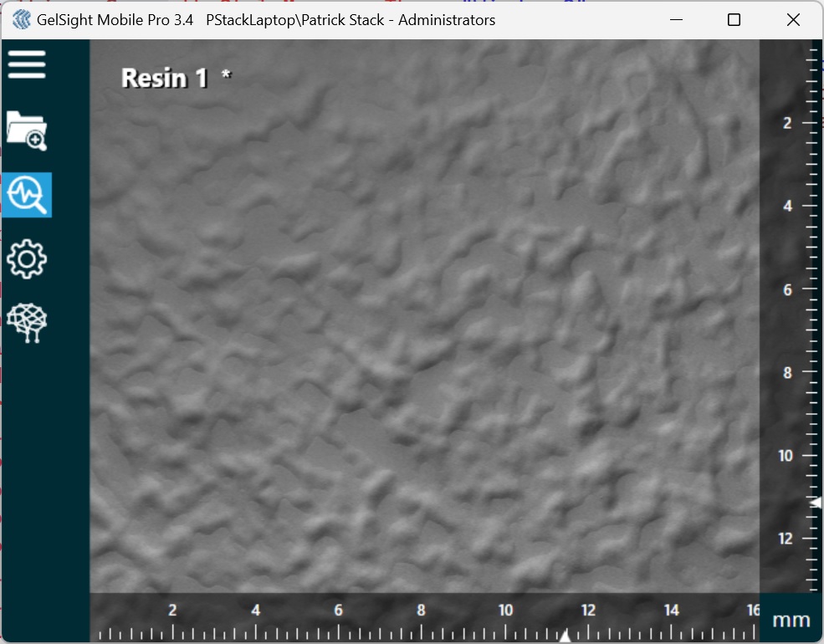Viewport: 824px width, 644px height.
Task: Click the 10 mark on horizontal ruler
Action: [x=505, y=611]
